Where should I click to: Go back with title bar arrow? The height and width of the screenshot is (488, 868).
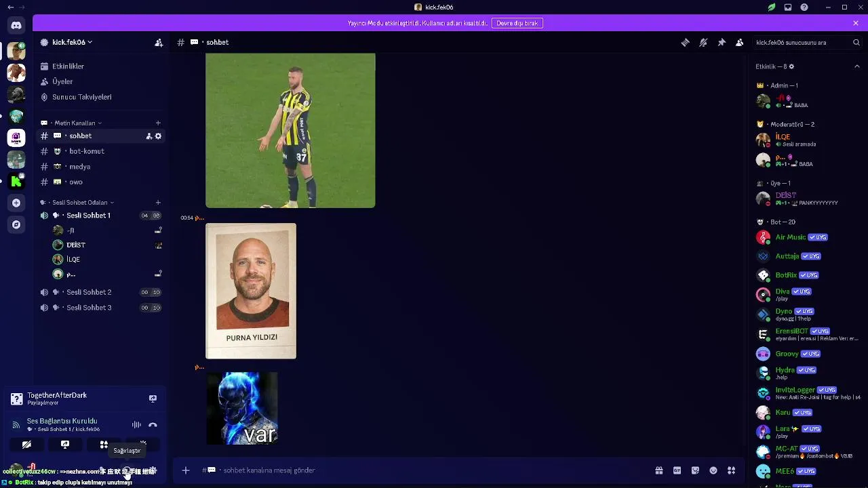coord(10,7)
